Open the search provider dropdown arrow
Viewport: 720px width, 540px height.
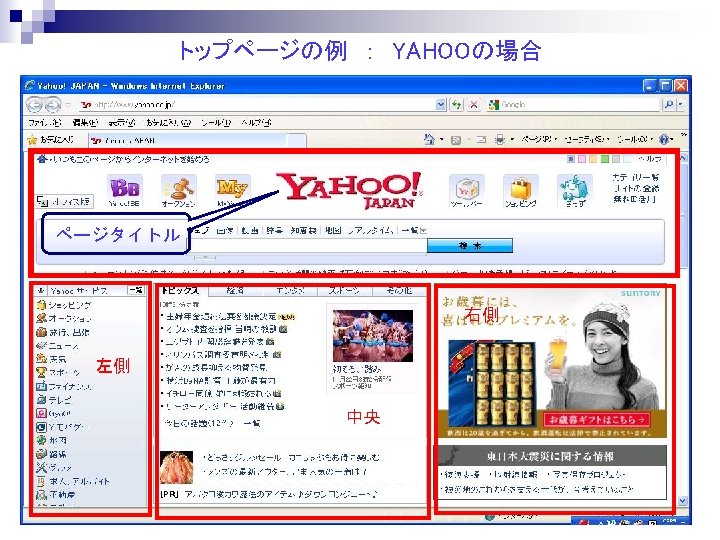(681, 105)
